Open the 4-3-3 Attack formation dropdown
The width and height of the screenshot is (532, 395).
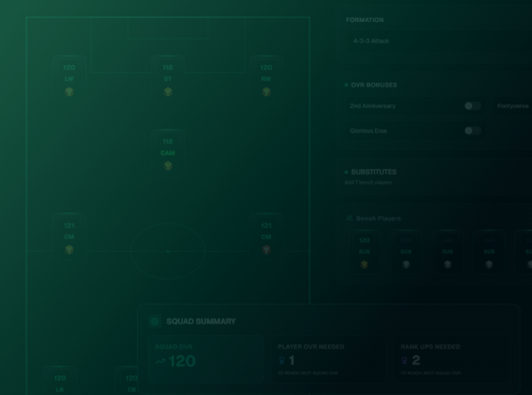coord(436,41)
